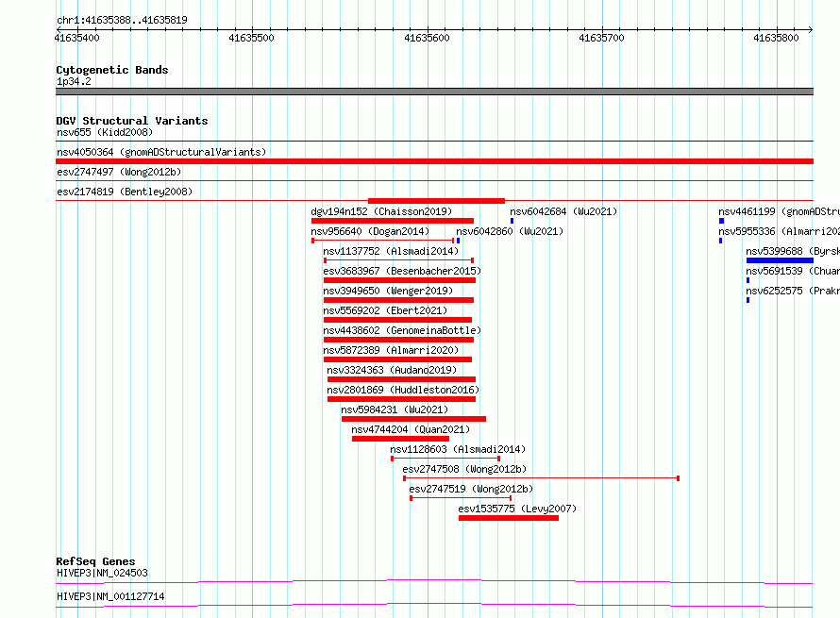The width and height of the screenshot is (840, 618).
Task: Open the HIVEP3|NM_024503 gene label
Action: pyautogui.click(x=102, y=573)
